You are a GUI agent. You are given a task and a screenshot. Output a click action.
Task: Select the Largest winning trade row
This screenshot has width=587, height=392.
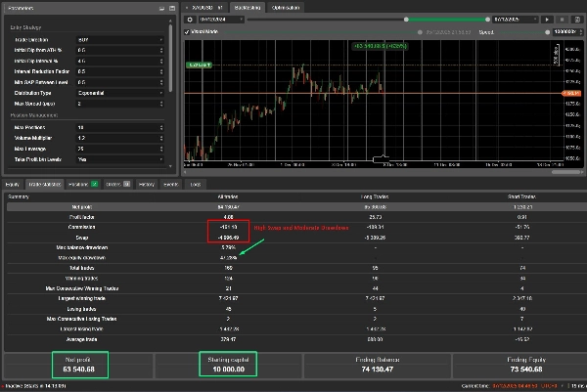click(x=295, y=298)
